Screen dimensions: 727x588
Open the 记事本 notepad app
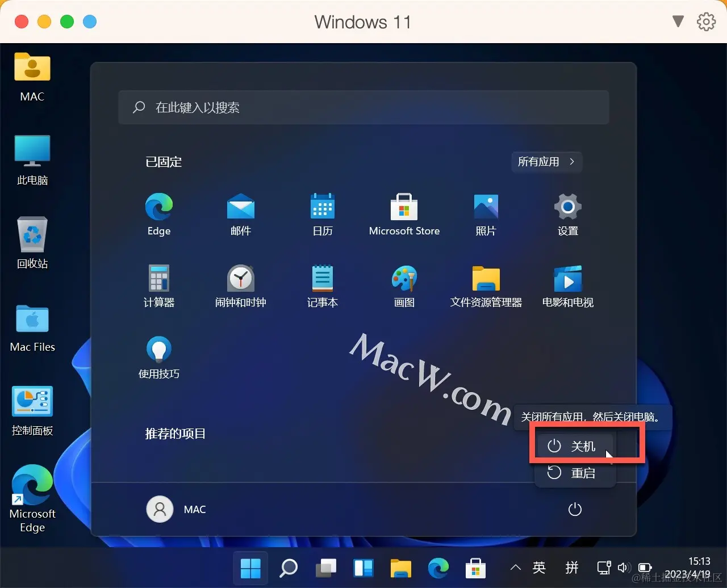tap(323, 286)
